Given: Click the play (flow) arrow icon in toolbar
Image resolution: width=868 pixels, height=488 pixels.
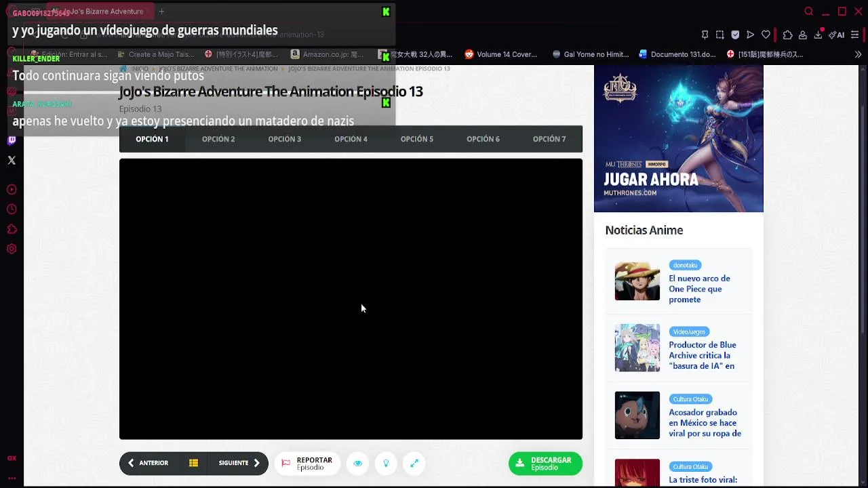Looking at the screenshot, I should coord(750,35).
